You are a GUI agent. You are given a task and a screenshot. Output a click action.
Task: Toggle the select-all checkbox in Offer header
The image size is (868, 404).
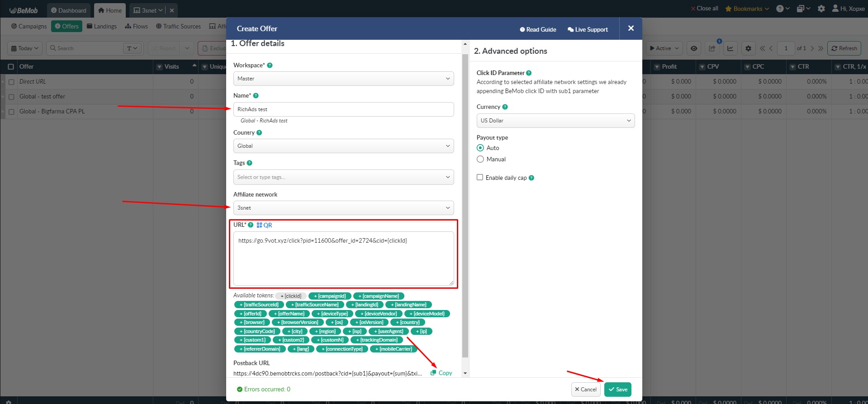tap(11, 66)
